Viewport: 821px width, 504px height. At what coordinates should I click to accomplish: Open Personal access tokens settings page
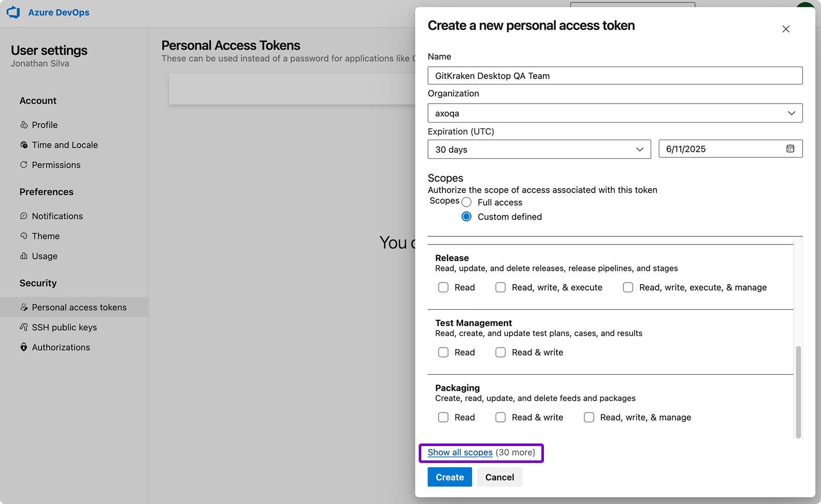[79, 307]
